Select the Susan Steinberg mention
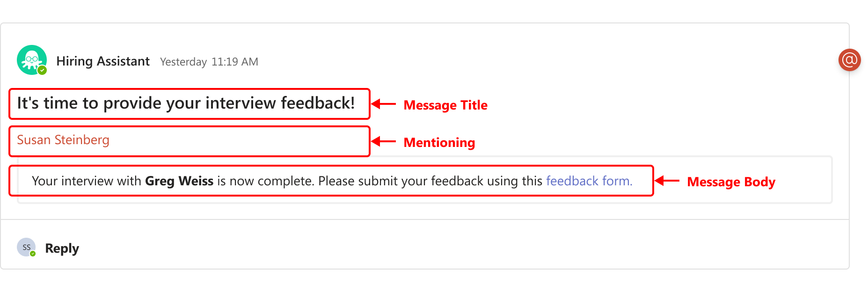 pos(63,140)
